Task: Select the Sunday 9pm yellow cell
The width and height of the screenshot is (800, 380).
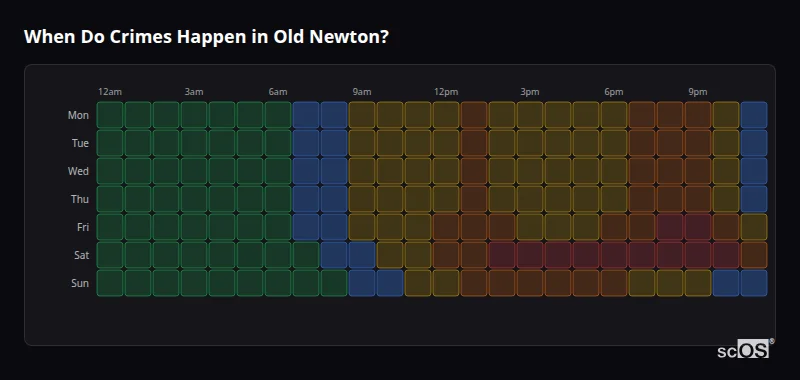Action: (x=698, y=283)
